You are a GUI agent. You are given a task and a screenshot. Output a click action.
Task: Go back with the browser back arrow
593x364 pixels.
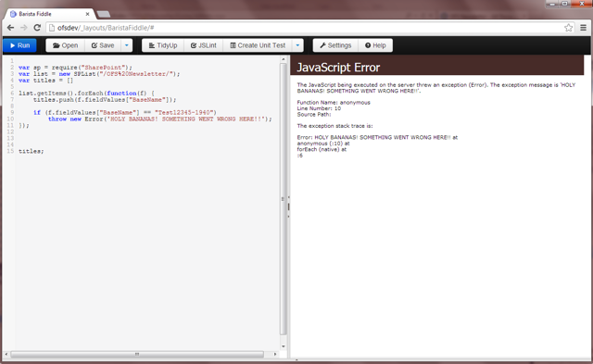tap(10, 28)
